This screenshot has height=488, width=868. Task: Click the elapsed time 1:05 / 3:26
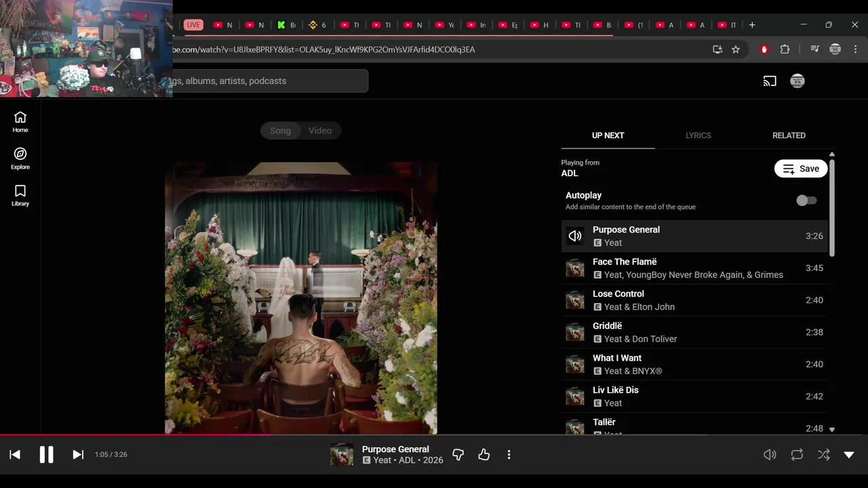coord(111,455)
